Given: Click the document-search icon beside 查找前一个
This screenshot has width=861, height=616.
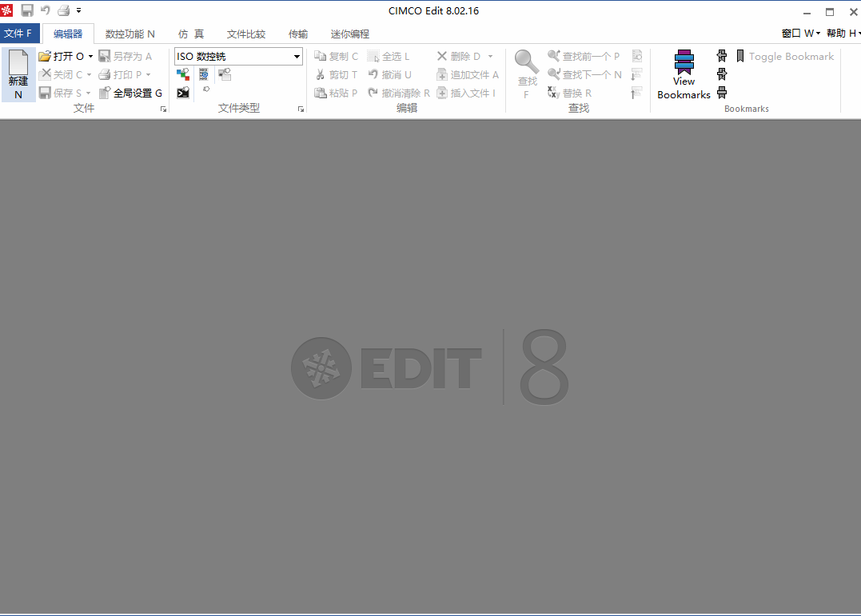Looking at the screenshot, I should click(x=637, y=55).
